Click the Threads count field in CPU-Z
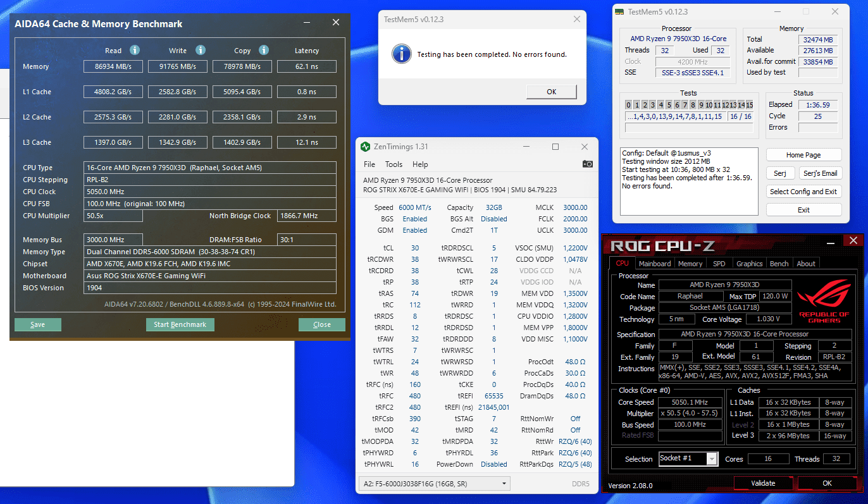Image resolution: width=868 pixels, height=504 pixels. (836, 459)
